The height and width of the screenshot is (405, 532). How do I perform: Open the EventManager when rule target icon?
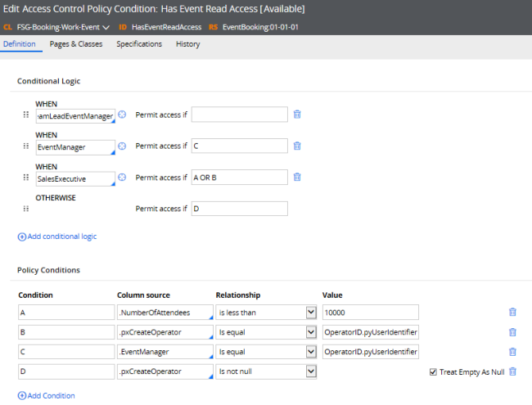click(x=122, y=146)
